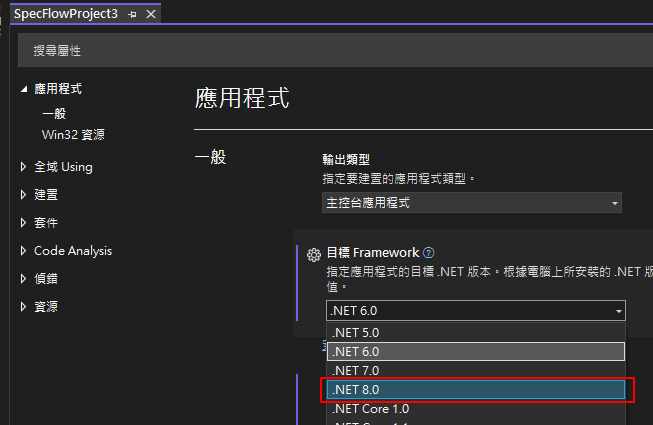Screen dimensions: 653x425
Task: Click the gear icon beside 目標 Framework
Action: tap(314, 254)
